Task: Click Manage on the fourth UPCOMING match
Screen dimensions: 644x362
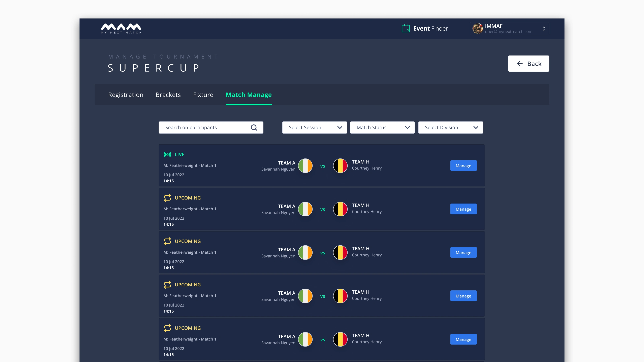Action: tap(463, 339)
